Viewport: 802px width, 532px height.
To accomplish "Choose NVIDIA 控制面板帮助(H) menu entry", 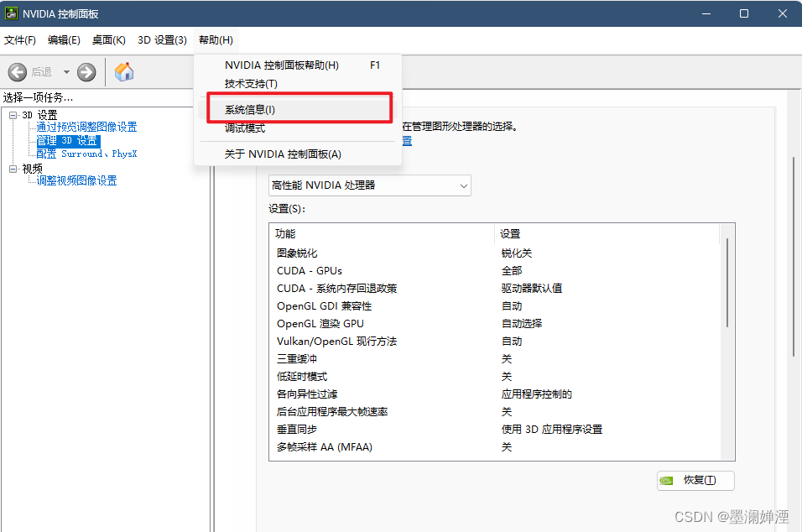I will 299,65.
